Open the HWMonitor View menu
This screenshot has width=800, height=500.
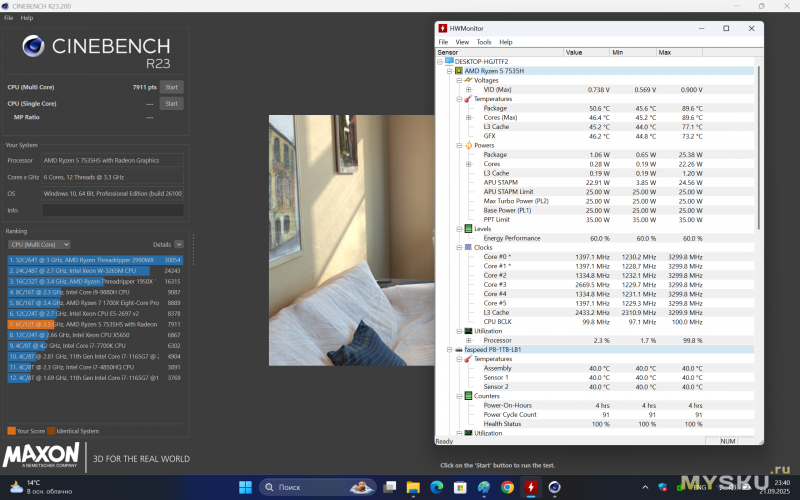coord(462,42)
